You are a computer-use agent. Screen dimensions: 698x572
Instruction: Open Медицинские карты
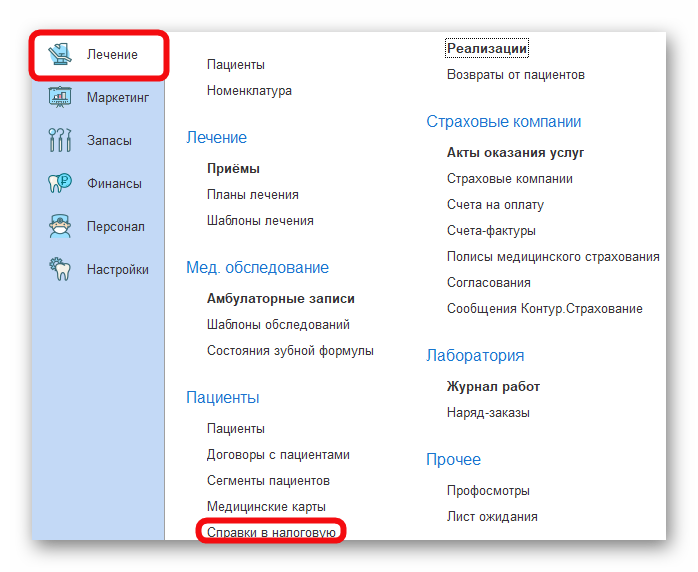266,507
